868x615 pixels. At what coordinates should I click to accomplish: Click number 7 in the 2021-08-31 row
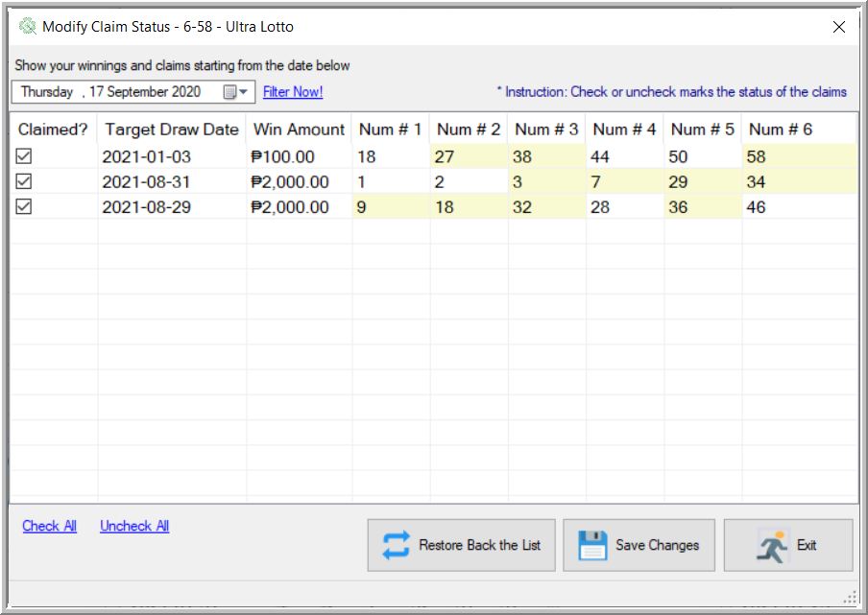click(x=625, y=181)
